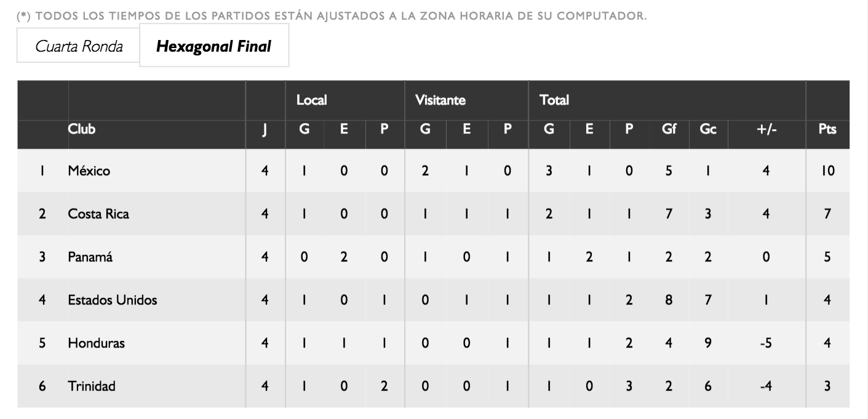The height and width of the screenshot is (419, 868).
Task: Click México's 10 points value
Action: (x=827, y=171)
